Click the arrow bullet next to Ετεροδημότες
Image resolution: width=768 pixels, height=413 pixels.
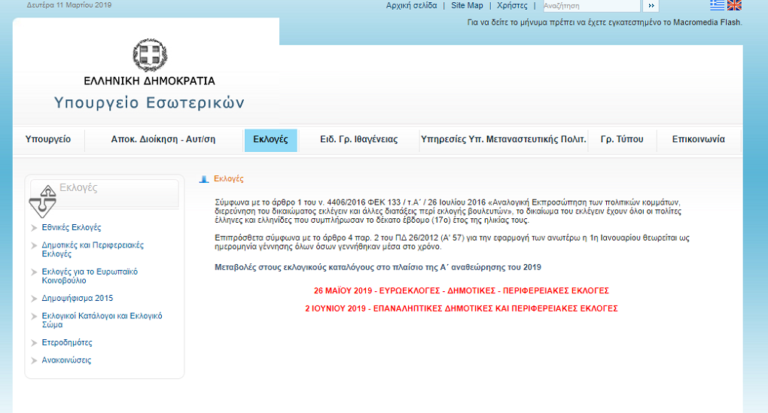pos(34,343)
